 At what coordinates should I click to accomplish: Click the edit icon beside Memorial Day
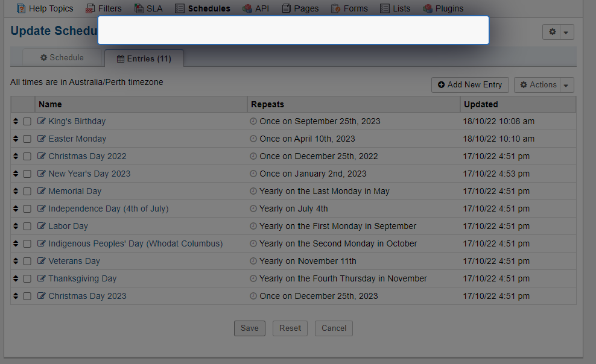pyautogui.click(x=41, y=191)
